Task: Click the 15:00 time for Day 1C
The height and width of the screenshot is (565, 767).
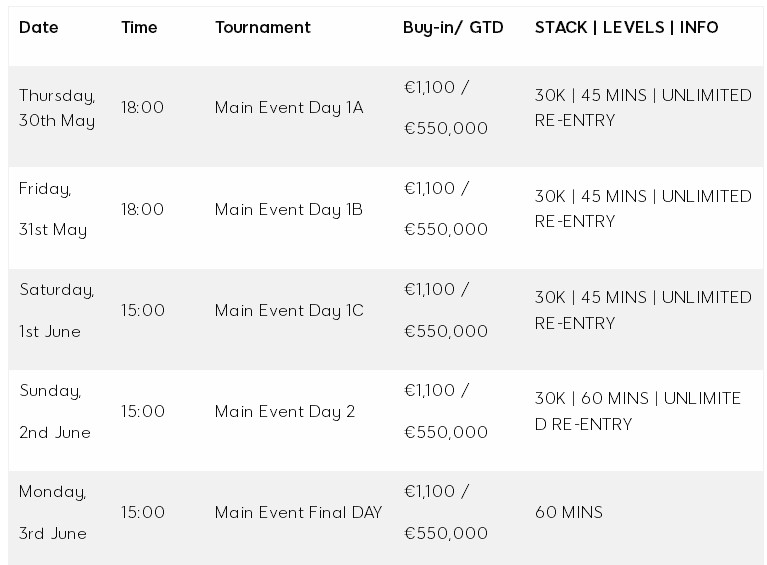Action: tap(143, 310)
